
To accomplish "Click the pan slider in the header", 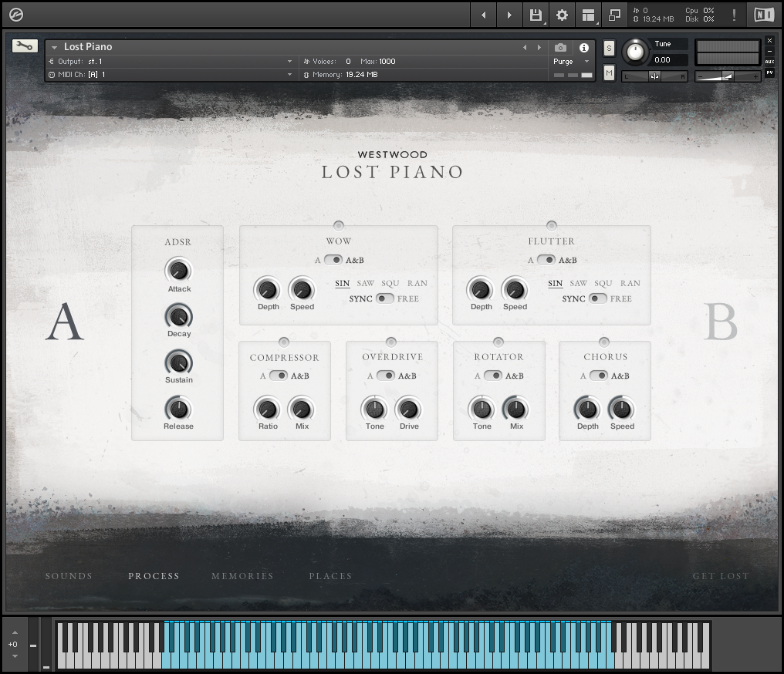I will coord(654,76).
